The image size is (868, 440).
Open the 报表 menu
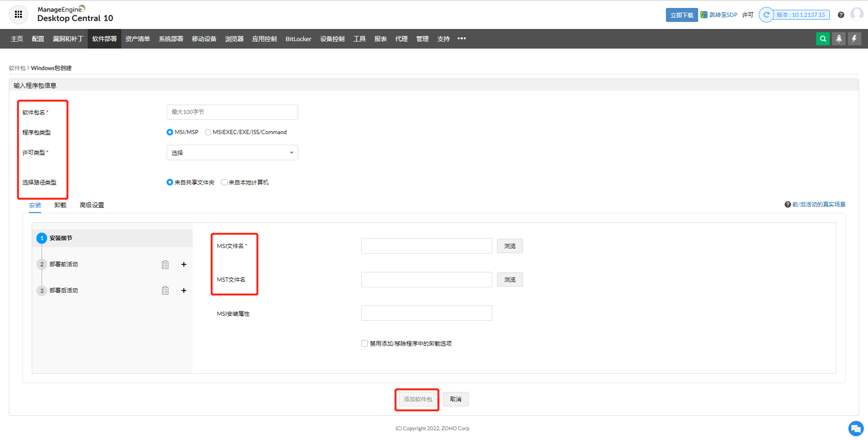(380, 39)
